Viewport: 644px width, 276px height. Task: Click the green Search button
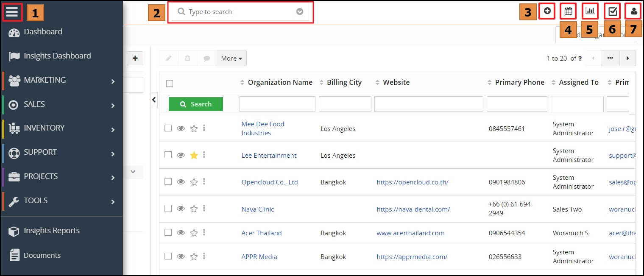click(x=196, y=104)
